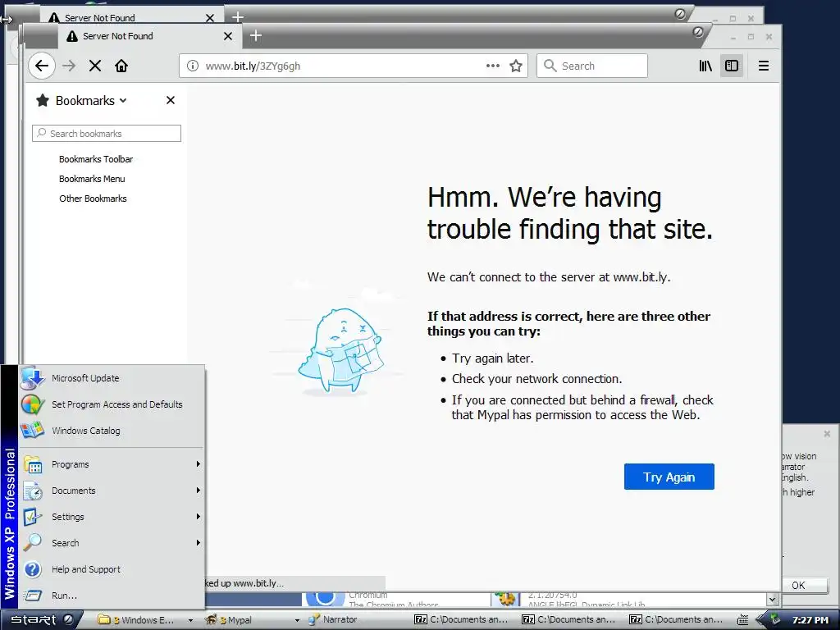
Task: Expand Windows Explorer taskbar group arrow
Action: [x=190, y=620]
